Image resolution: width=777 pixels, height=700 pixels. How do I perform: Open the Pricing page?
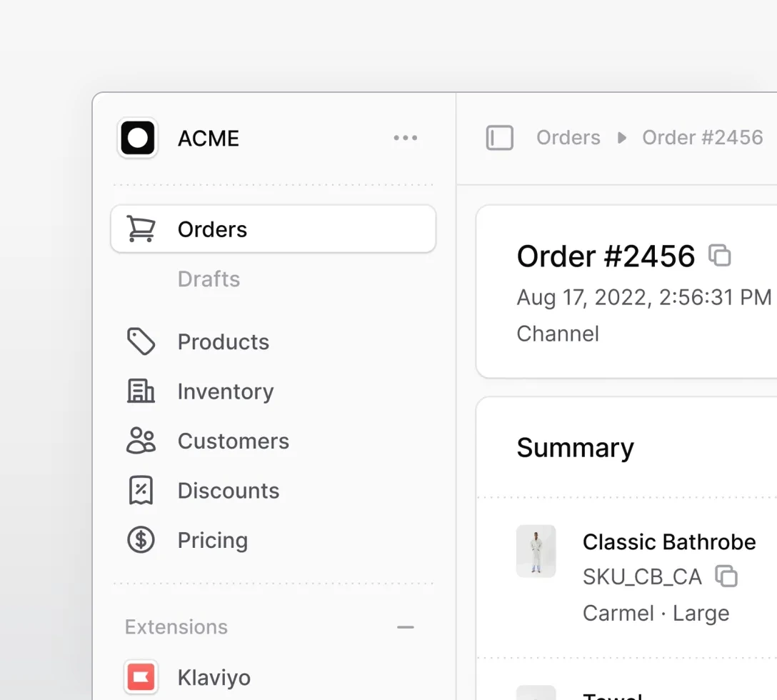213,540
